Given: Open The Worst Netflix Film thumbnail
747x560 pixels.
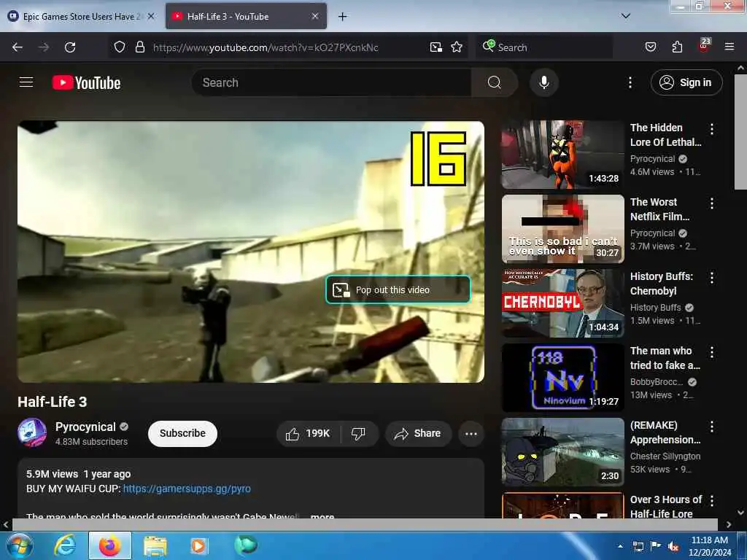Looking at the screenshot, I should tap(562, 229).
